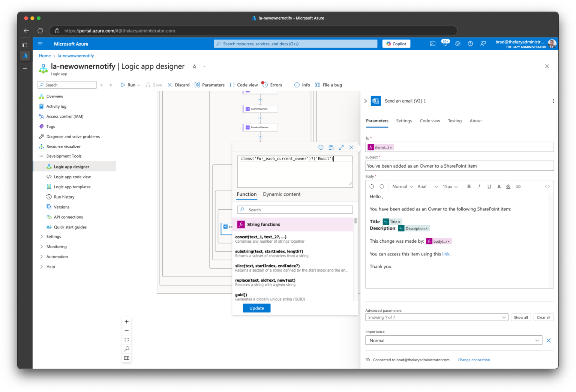This screenshot has width=576, height=392.
Task: Open the Send an email more options menu
Action: coord(553,101)
